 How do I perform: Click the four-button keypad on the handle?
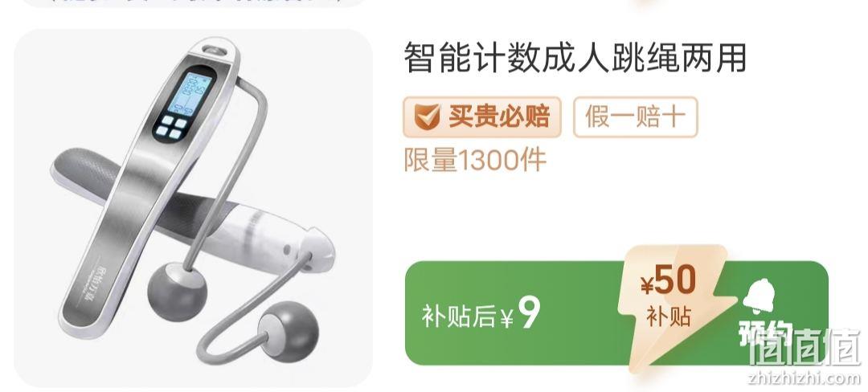coord(171,126)
